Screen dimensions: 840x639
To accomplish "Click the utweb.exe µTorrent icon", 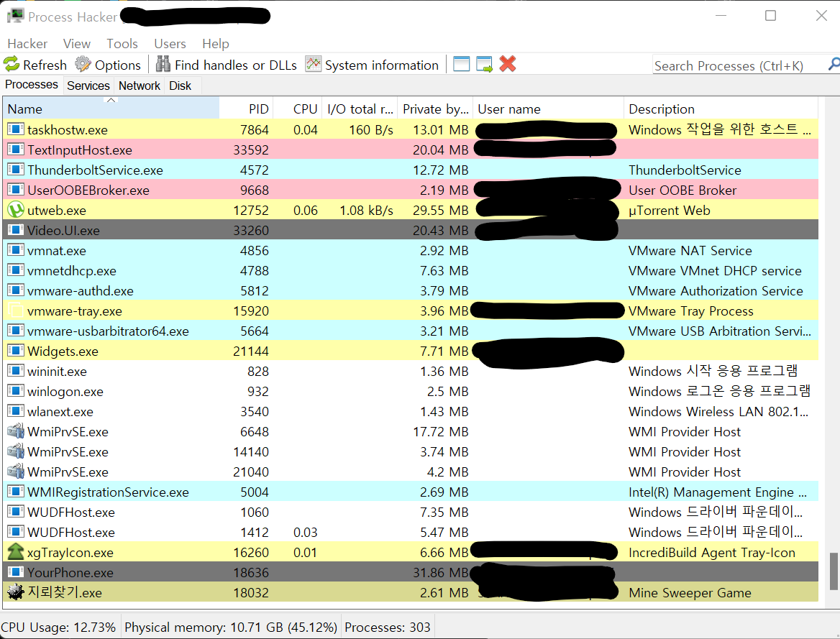I will pyautogui.click(x=16, y=210).
